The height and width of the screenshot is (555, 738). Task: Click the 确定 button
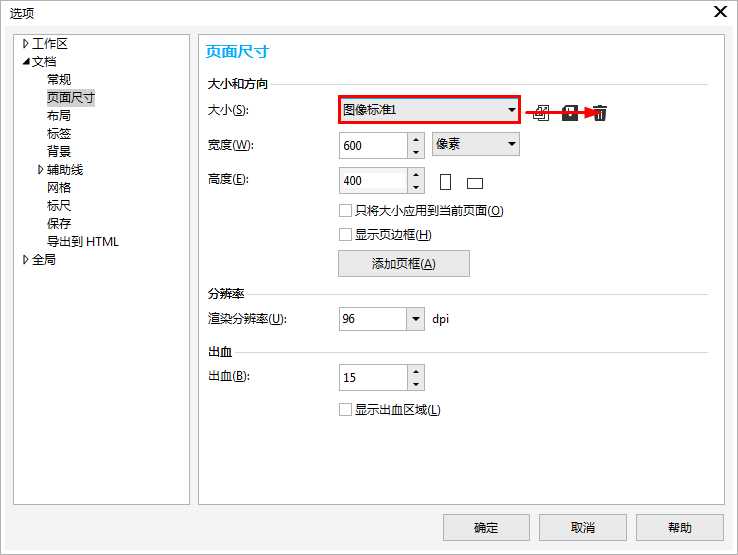[x=486, y=528]
